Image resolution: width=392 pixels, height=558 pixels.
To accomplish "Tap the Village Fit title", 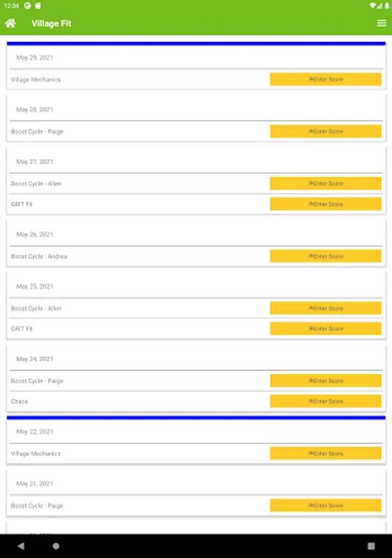I will pos(51,24).
